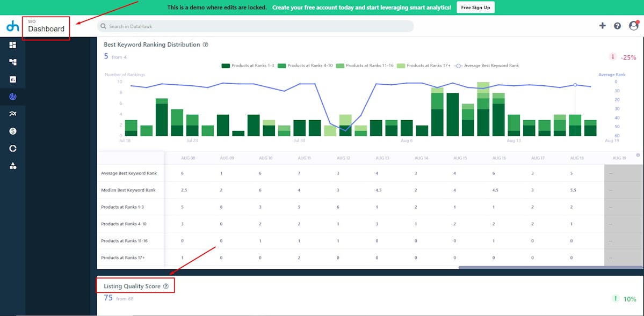Select the blue SEO radar sidebar icon
644x316 pixels.
[13, 97]
